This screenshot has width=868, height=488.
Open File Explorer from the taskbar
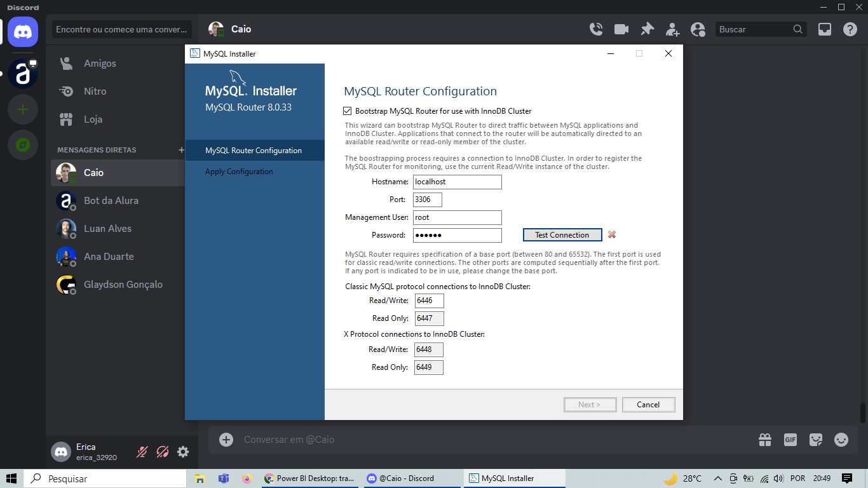[200, 478]
